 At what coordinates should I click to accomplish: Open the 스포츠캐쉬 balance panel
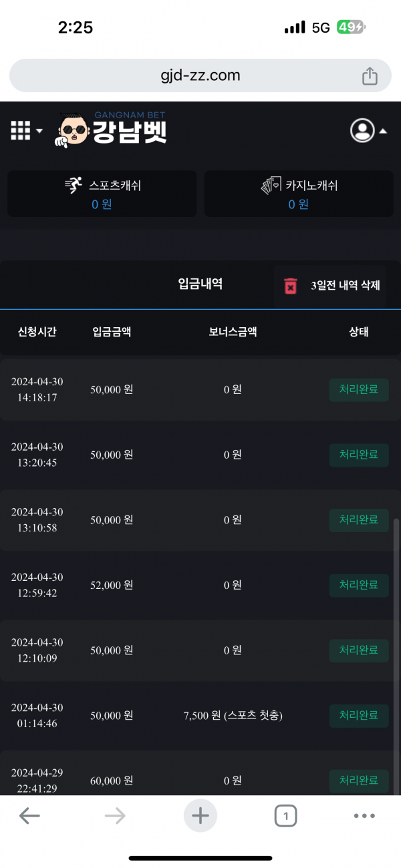102,194
